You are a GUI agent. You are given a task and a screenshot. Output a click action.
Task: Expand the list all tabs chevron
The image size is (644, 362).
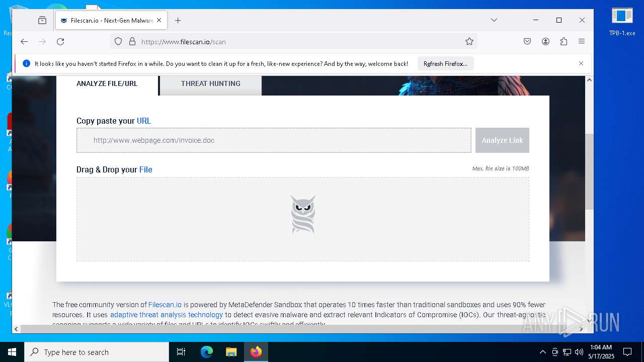494,20
